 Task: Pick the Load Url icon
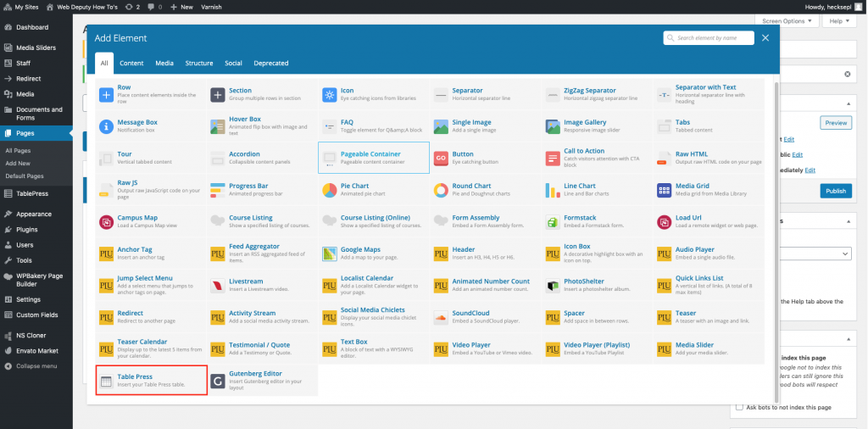tap(665, 222)
